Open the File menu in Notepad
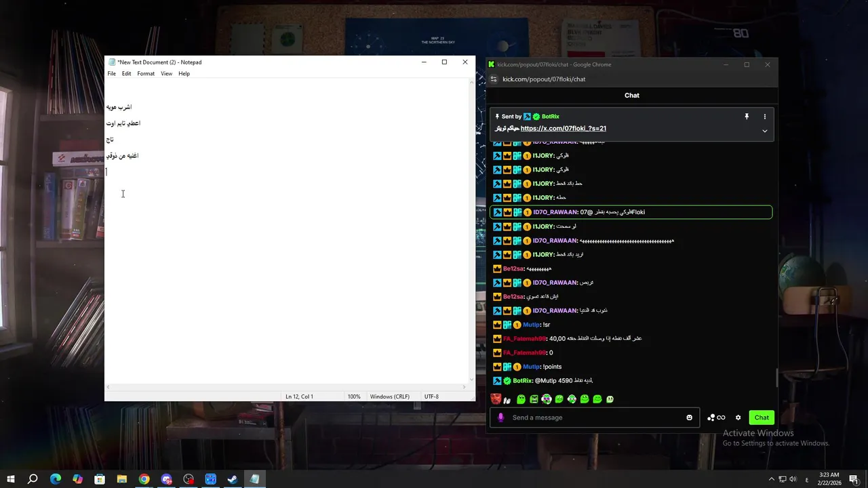 click(111, 73)
